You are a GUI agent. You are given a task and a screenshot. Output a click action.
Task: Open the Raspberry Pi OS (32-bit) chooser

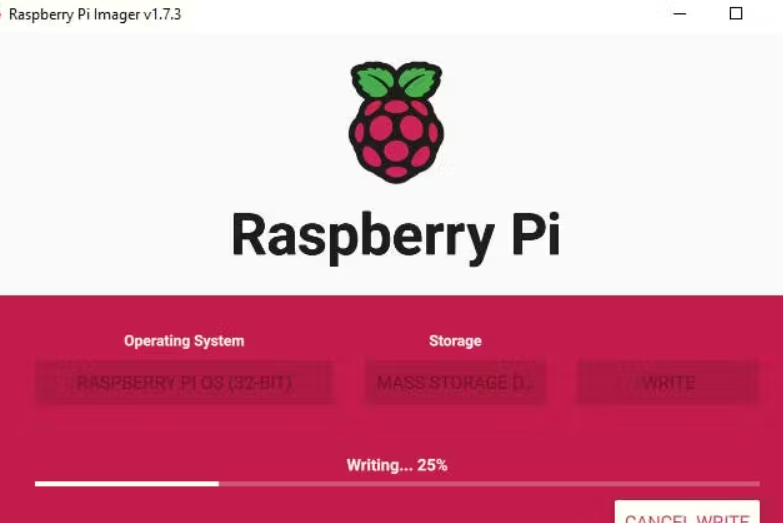point(184,383)
